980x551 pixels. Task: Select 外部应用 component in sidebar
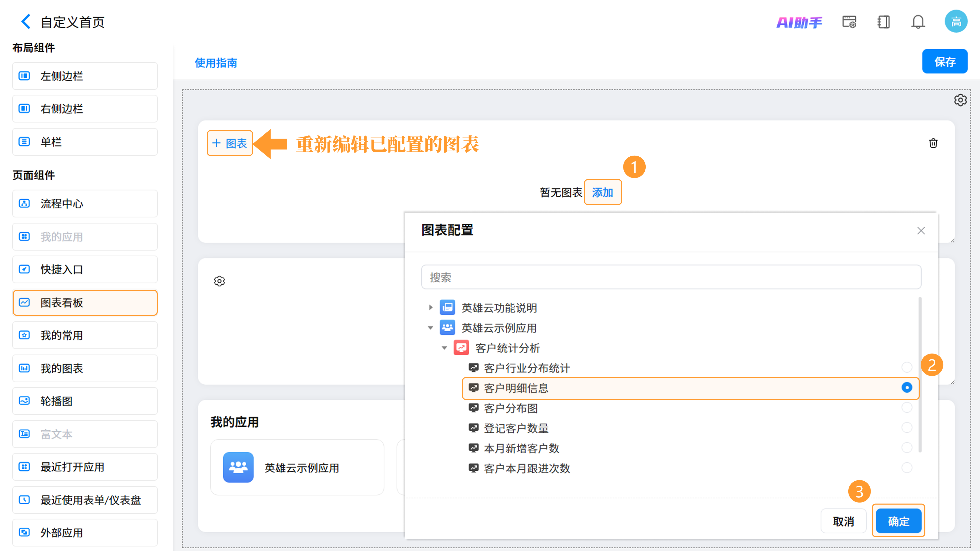point(85,532)
